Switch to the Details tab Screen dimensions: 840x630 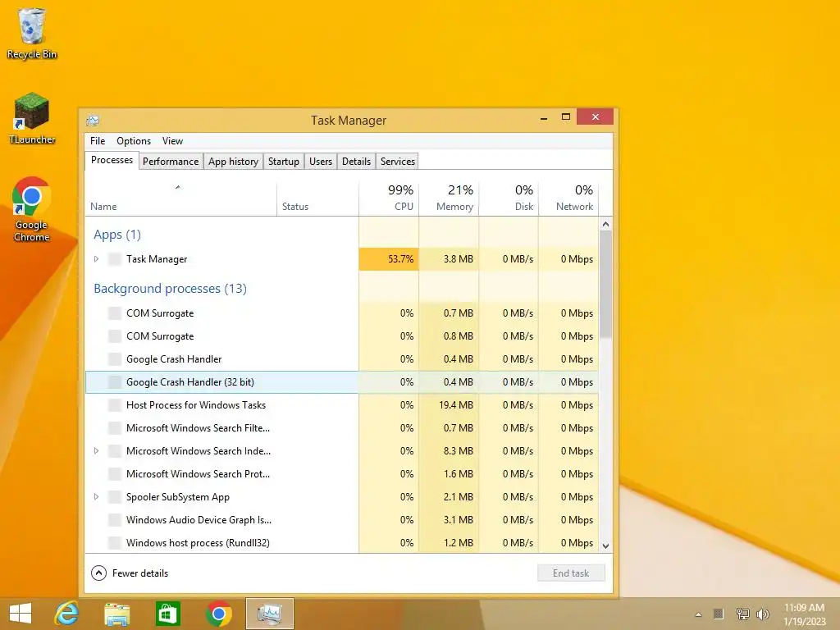tap(356, 162)
